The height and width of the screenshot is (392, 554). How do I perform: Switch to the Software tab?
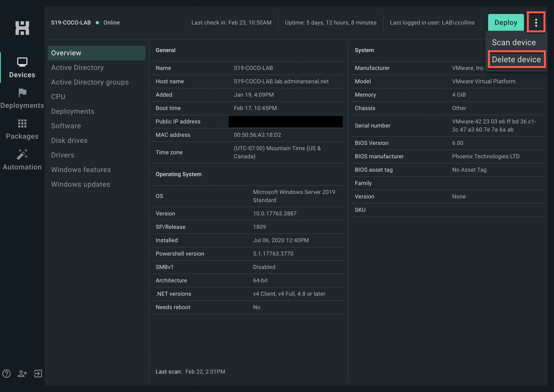66,126
